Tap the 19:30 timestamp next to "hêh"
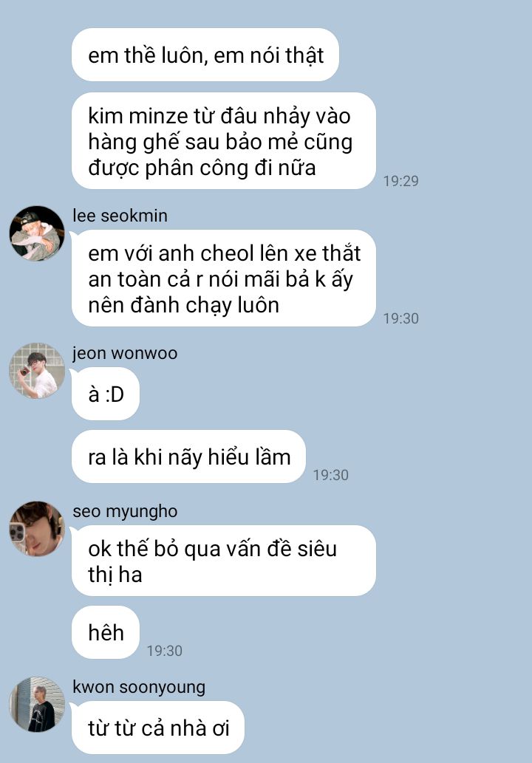The image size is (532, 763). 165,651
